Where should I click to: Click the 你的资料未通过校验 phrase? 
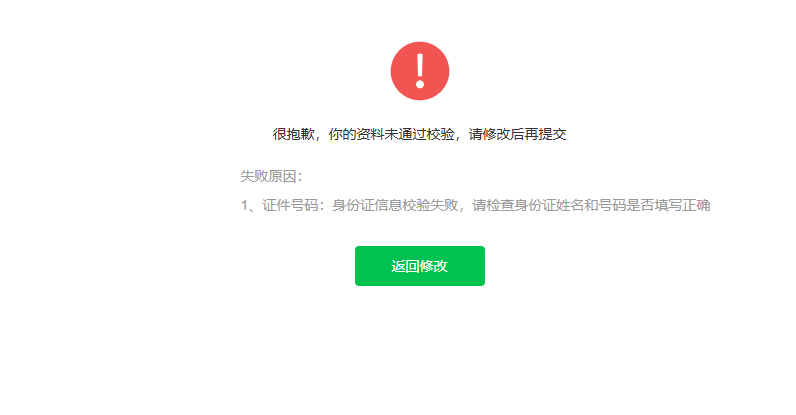tap(391, 135)
